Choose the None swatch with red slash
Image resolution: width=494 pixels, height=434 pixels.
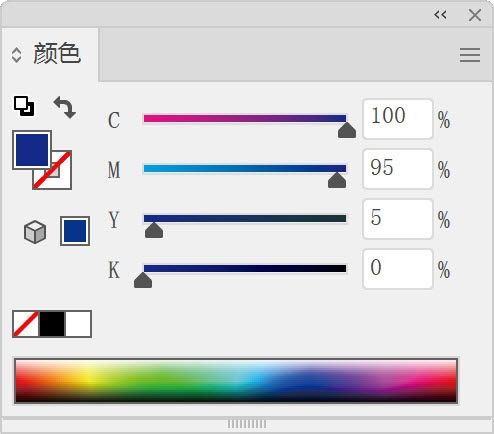coord(26,324)
